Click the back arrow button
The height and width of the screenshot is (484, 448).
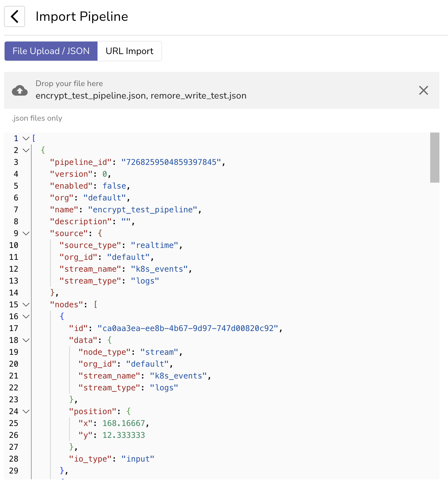14,16
